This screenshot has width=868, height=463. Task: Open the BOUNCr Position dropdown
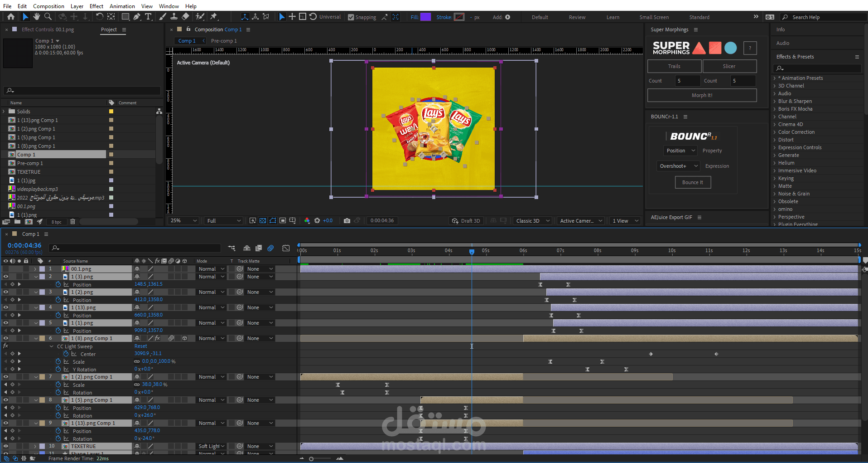tap(680, 151)
